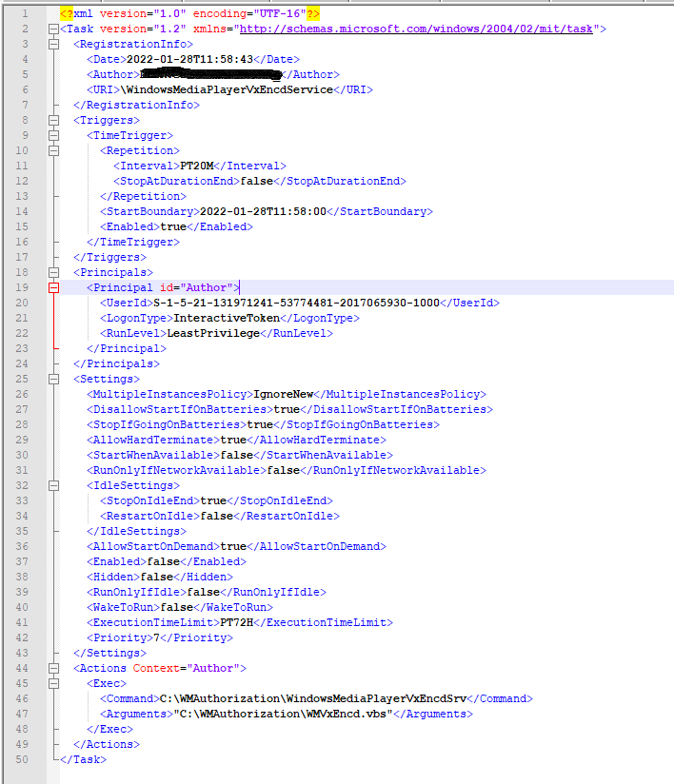Collapse the Triggers block fold marker

(x=54, y=121)
